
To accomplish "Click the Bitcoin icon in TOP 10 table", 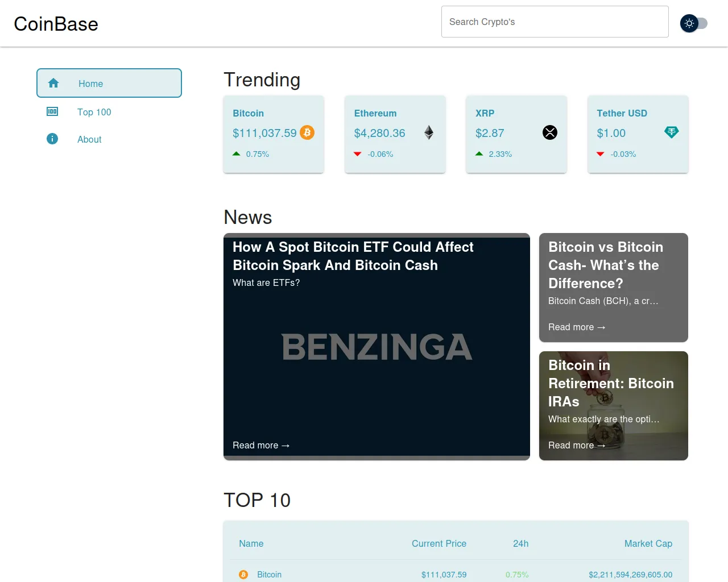I will (243, 575).
